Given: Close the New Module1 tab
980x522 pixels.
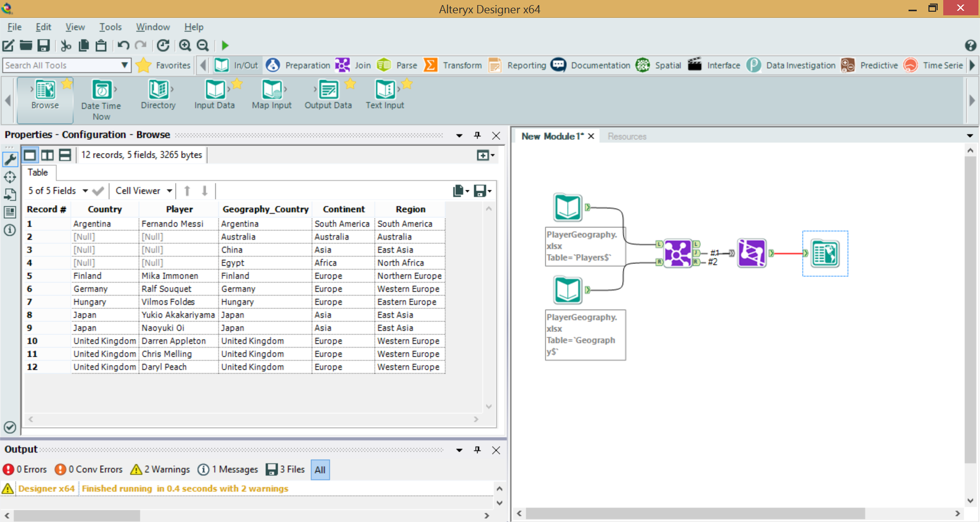Looking at the screenshot, I should click(591, 136).
